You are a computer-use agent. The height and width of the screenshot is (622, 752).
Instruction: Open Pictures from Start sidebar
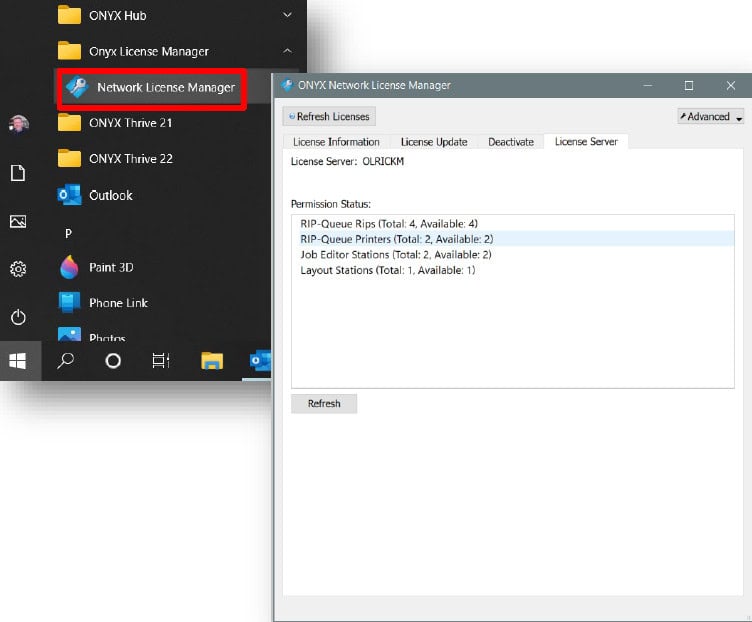[x=18, y=221]
